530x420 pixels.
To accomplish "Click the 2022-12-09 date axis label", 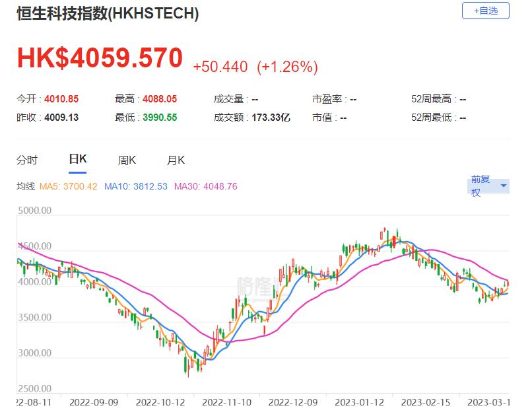I will pos(293,402).
